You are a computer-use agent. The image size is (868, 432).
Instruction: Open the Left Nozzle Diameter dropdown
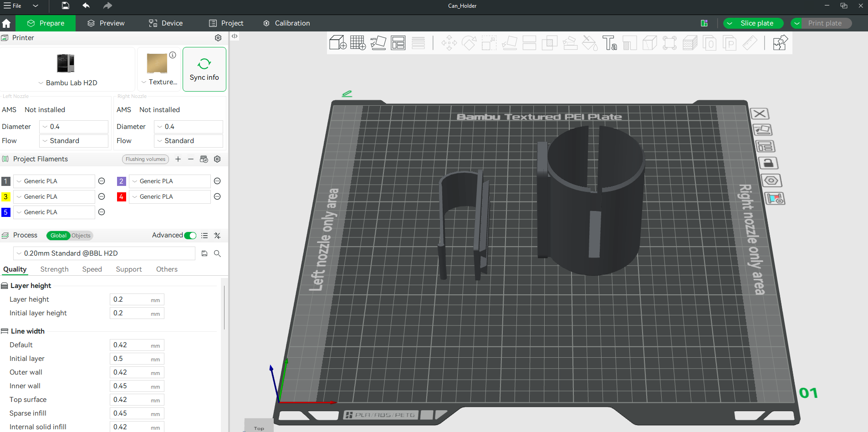point(74,127)
